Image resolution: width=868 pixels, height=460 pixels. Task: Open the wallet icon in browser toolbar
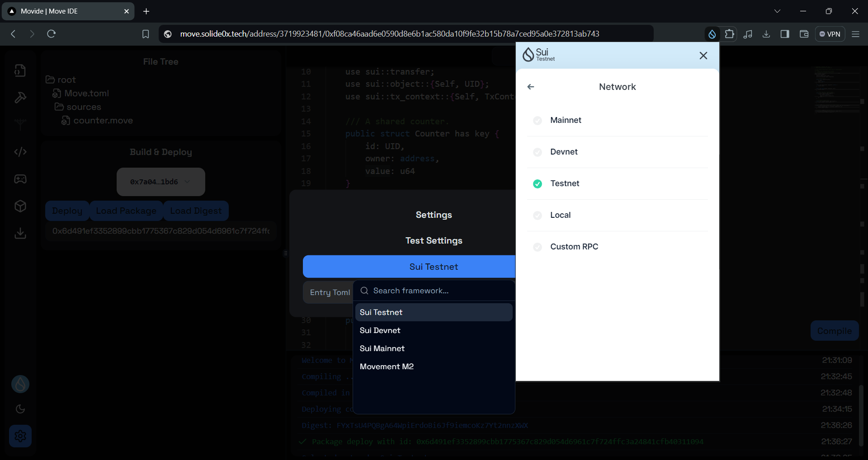coord(803,33)
